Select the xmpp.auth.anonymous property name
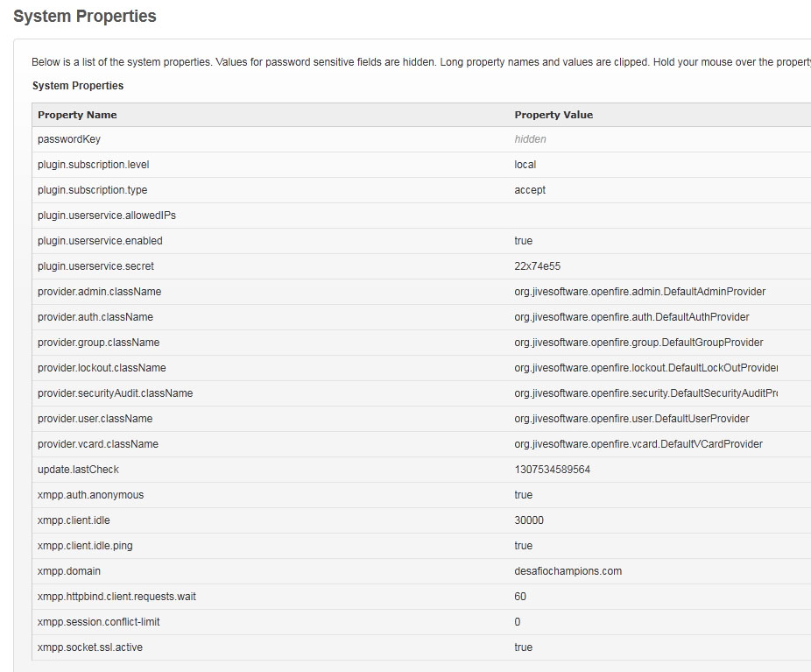This screenshot has height=672, width=811. (90, 494)
